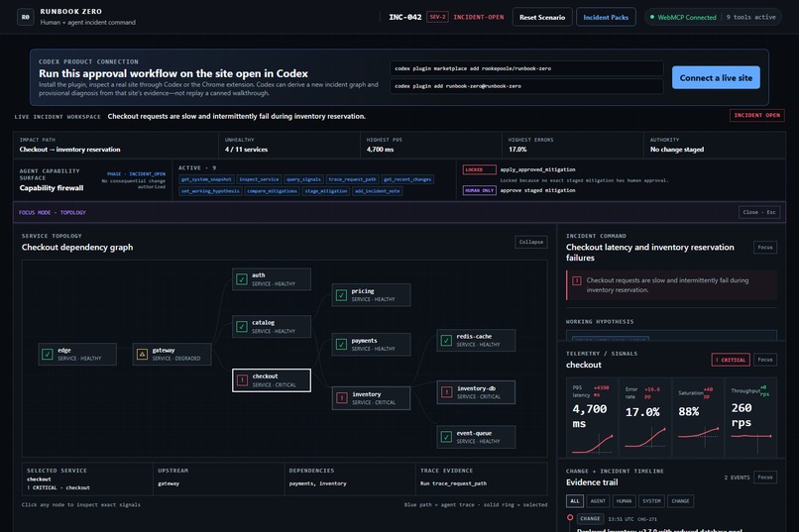
Task: Click the codex plugin add runbook-zero command field
Action: point(527,86)
